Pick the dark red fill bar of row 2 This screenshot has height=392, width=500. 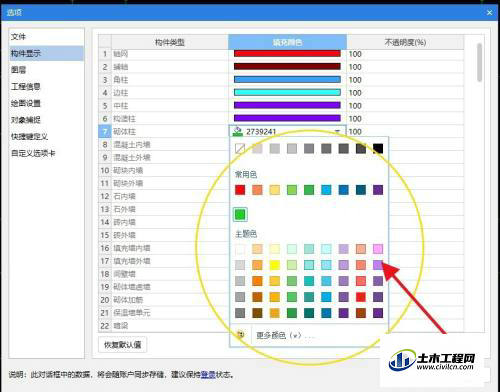pos(287,66)
